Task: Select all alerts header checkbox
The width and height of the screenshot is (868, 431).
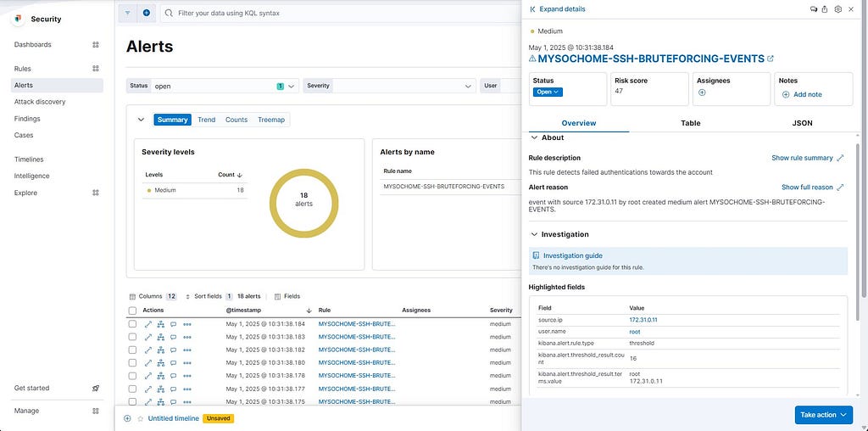Action: 132,311
